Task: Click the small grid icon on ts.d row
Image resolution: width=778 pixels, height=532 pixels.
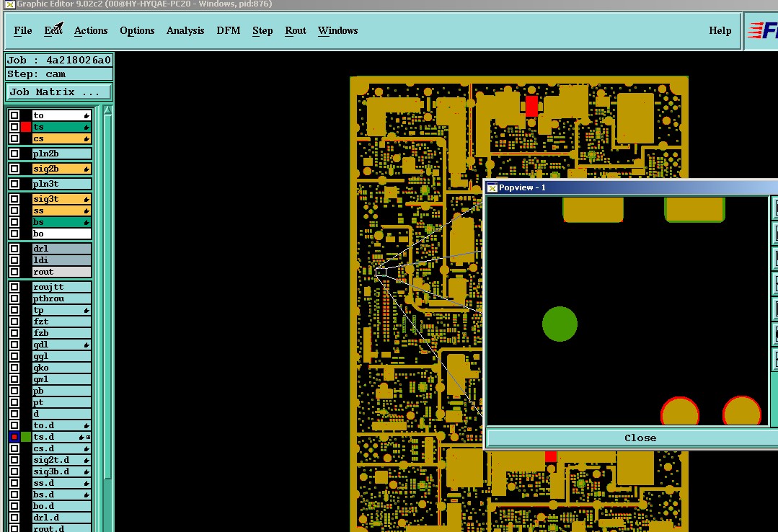Action: (88, 438)
